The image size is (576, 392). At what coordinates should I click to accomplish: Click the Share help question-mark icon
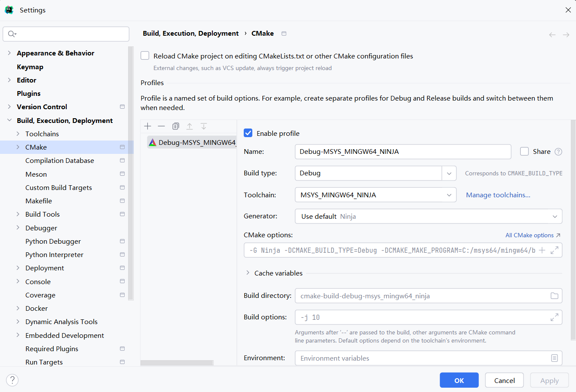click(x=558, y=152)
